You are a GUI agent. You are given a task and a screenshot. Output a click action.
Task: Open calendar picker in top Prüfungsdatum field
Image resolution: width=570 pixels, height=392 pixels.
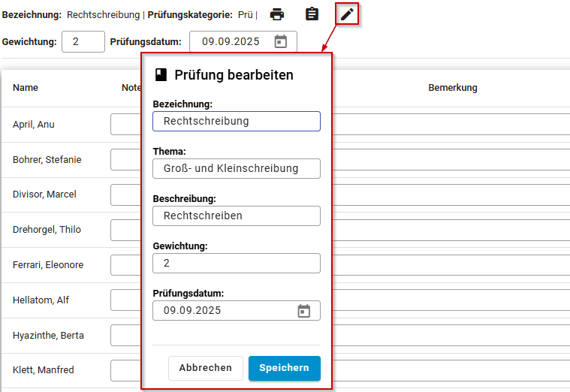coord(280,41)
